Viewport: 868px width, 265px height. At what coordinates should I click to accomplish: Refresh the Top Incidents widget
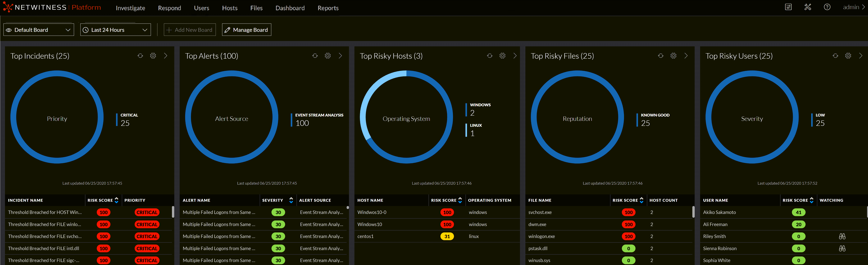pos(140,56)
